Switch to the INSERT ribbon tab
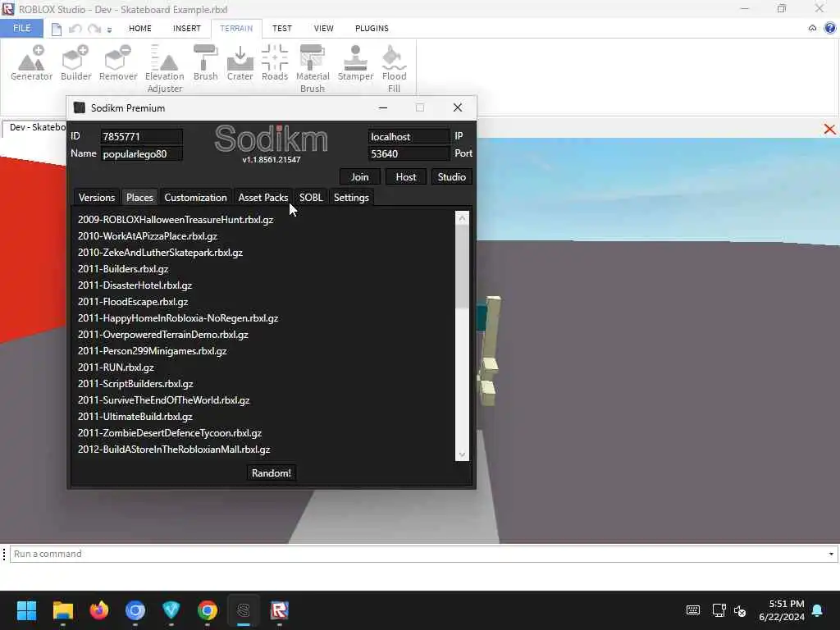The image size is (840, 630). click(186, 29)
